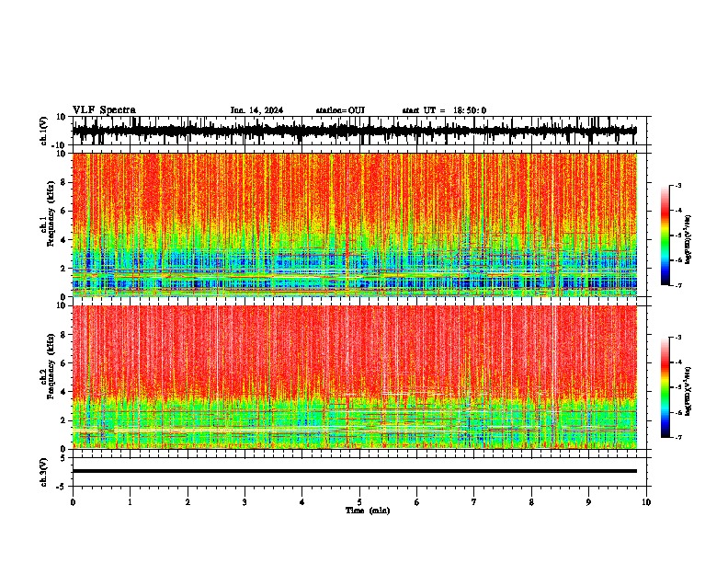The width and height of the screenshot is (728, 563).
Task: Click the "6" frequency tick of ch.2 spectrogram
Action: [x=63, y=363]
